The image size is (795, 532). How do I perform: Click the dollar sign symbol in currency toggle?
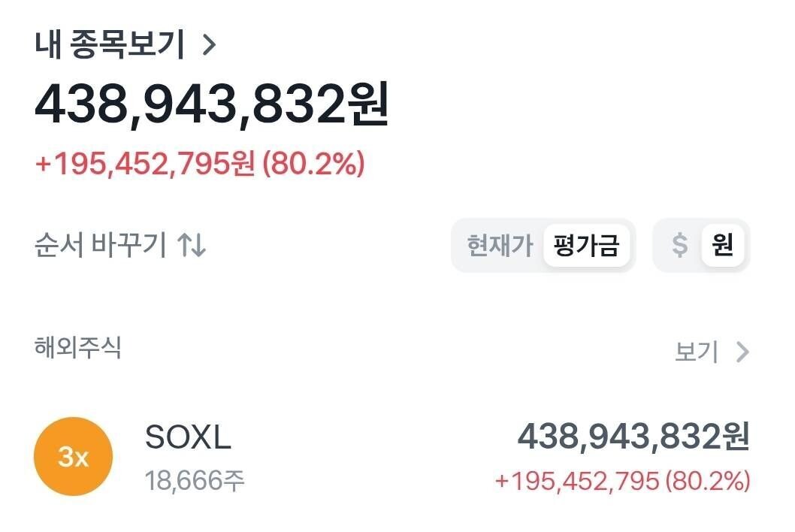click(681, 246)
